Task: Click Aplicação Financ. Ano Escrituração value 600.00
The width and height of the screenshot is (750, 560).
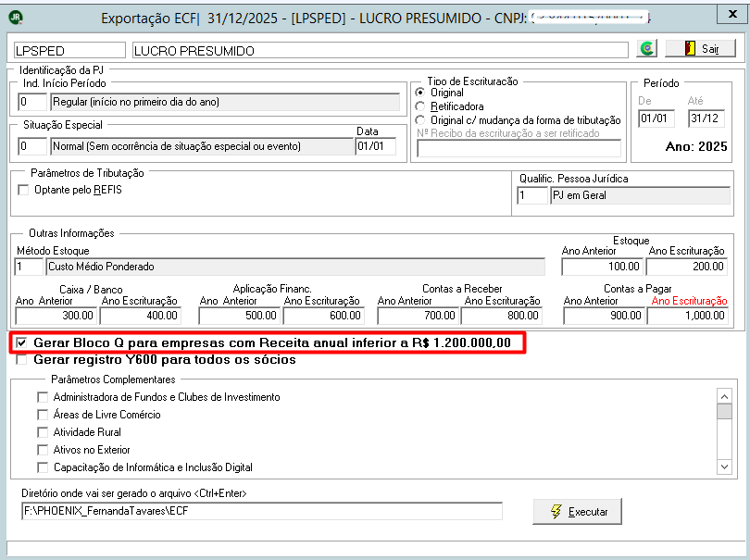Action: (x=324, y=316)
